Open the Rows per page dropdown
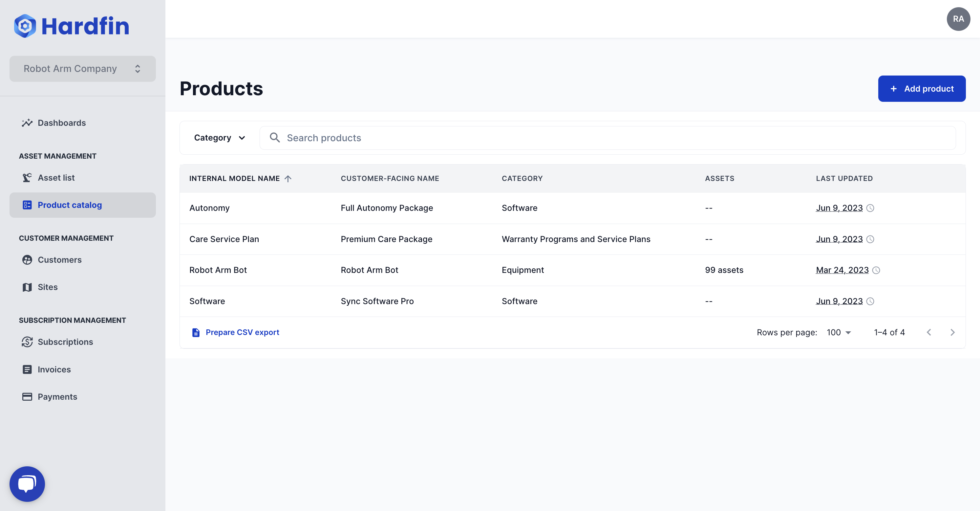The height and width of the screenshot is (511, 980). click(x=838, y=332)
